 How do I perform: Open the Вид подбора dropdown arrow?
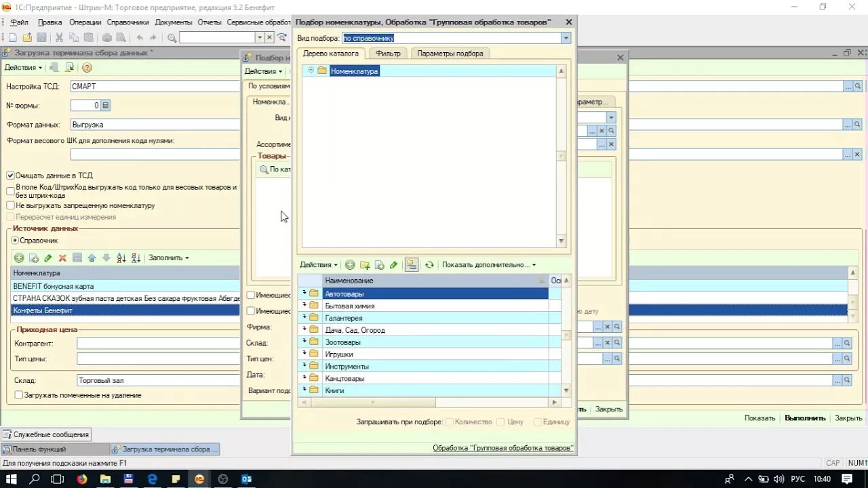point(566,38)
